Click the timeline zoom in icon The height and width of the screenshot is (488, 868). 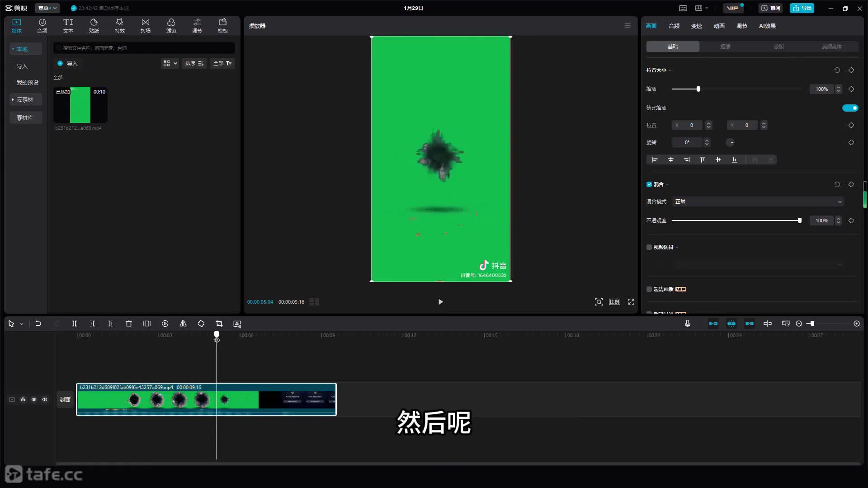857,324
